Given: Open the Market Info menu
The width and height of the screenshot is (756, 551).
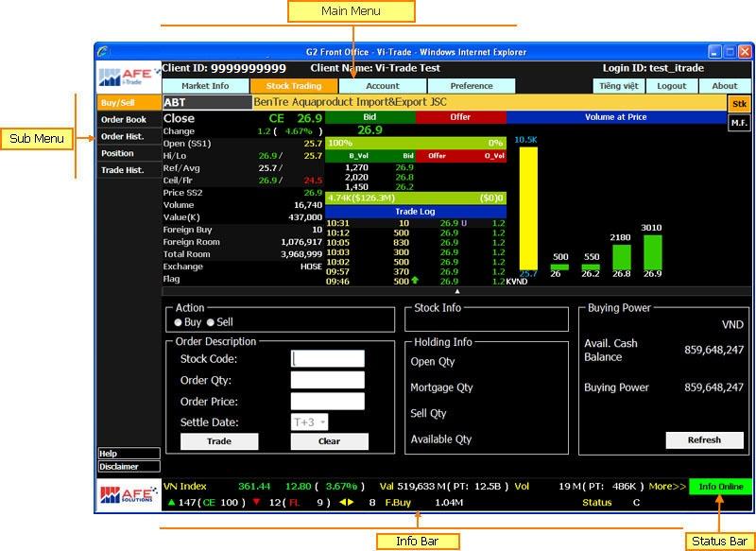Looking at the screenshot, I should point(205,86).
